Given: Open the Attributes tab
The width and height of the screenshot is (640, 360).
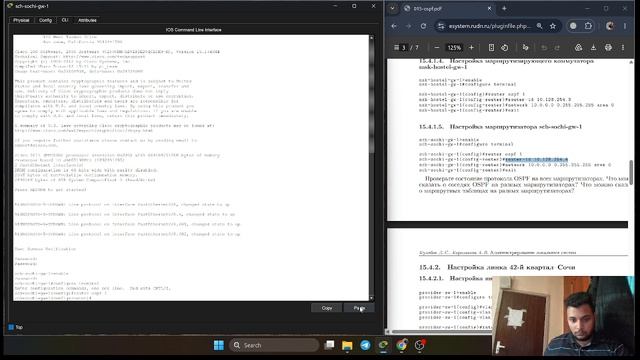Looking at the screenshot, I should coord(87,20).
